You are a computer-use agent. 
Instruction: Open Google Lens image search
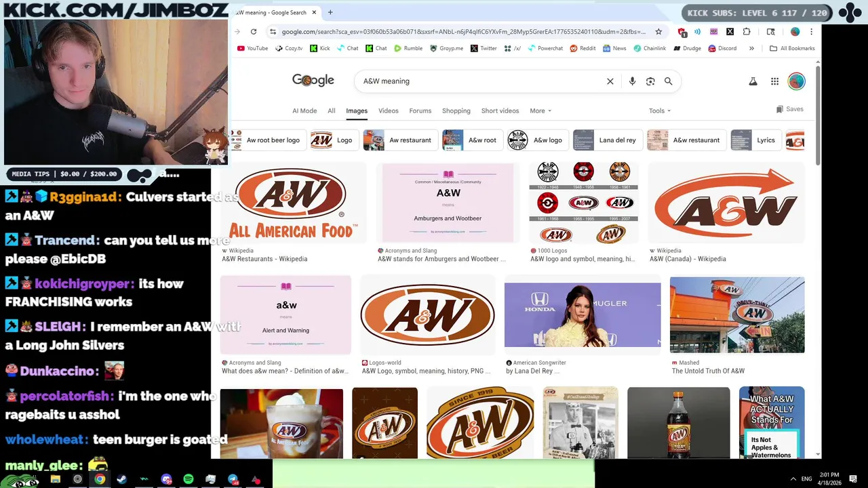[650, 81]
